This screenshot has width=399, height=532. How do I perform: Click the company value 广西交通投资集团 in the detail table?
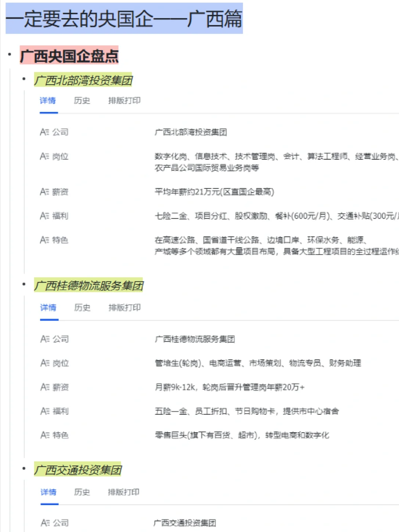click(185, 523)
